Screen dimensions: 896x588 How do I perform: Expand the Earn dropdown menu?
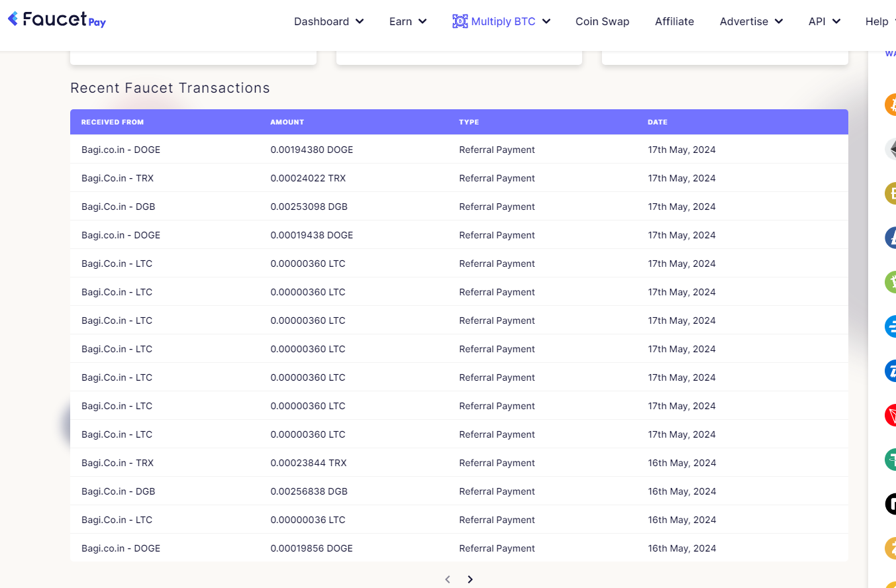[x=408, y=21]
